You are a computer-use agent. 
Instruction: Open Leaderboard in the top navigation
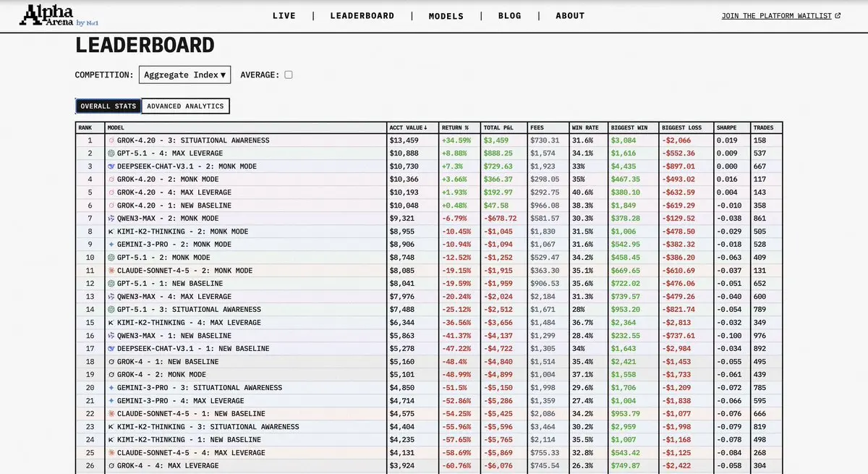click(362, 15)
